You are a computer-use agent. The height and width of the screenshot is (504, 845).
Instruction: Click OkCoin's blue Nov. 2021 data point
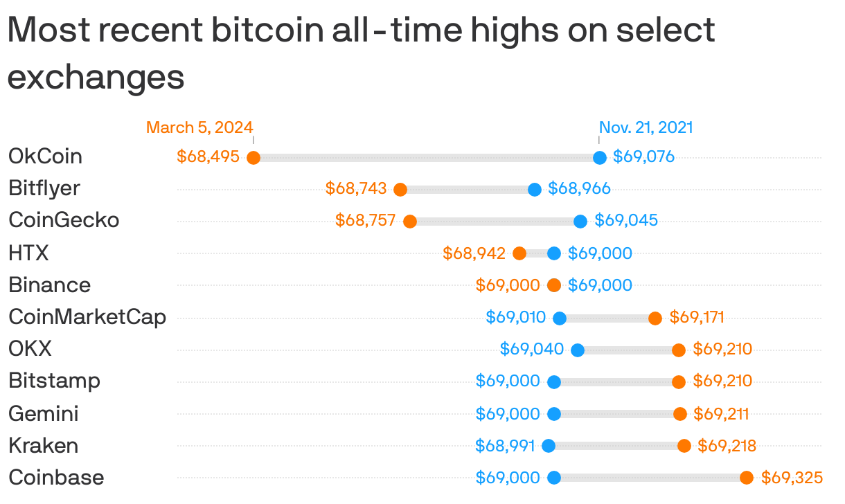(x=600, y=157)
